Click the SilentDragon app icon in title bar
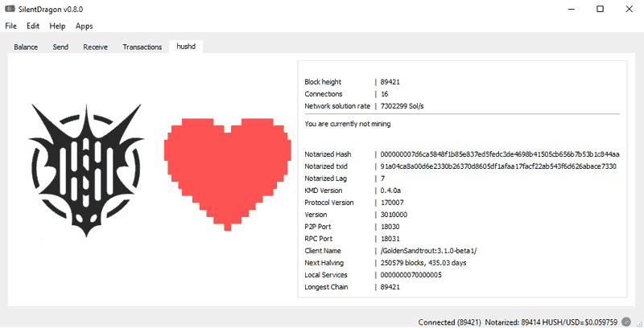This screenshot has width=644, height=328. coord(10,9)
